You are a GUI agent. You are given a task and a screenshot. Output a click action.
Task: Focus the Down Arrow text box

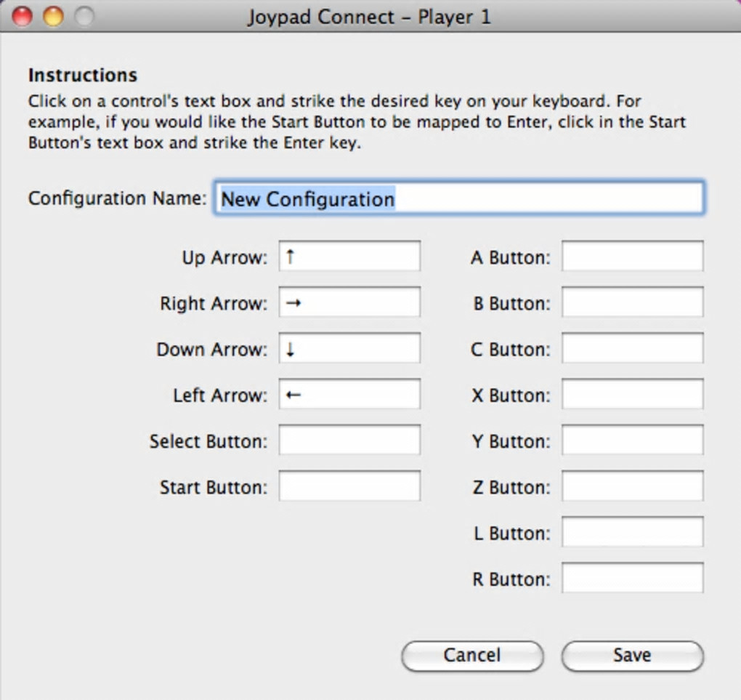pyautogui.click(x=349, y=349)
